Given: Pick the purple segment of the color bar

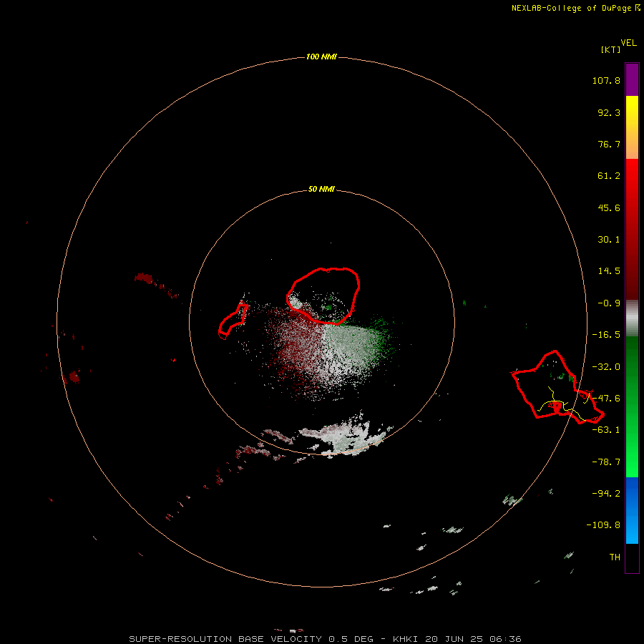Looking at the screenshot, I should pos(632,79).
